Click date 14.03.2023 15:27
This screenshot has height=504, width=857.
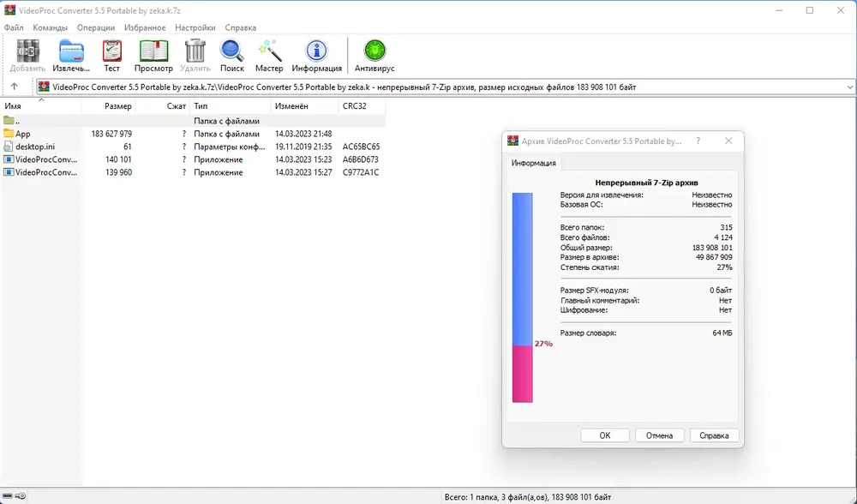point(303,172)
